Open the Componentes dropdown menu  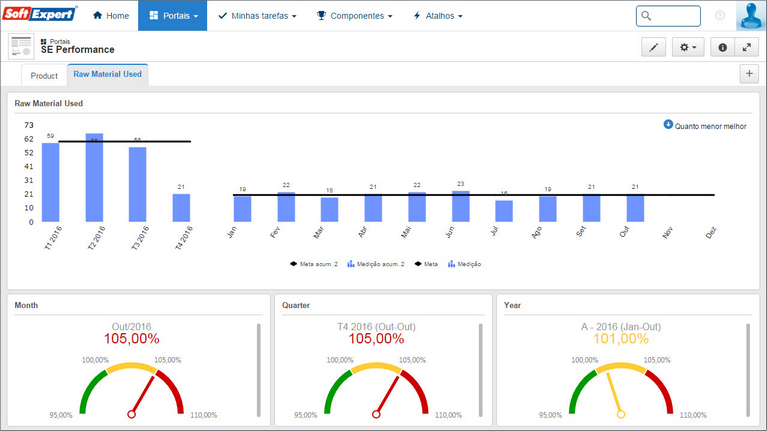point(355,16)
